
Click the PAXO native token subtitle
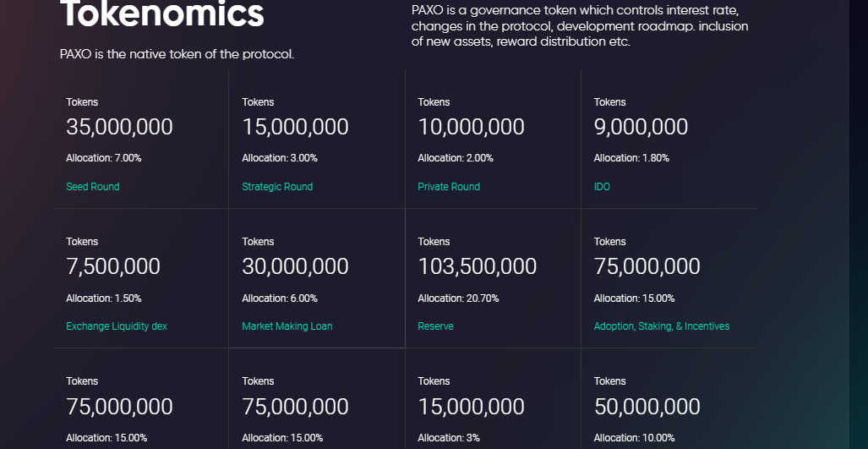coord(177,54)
